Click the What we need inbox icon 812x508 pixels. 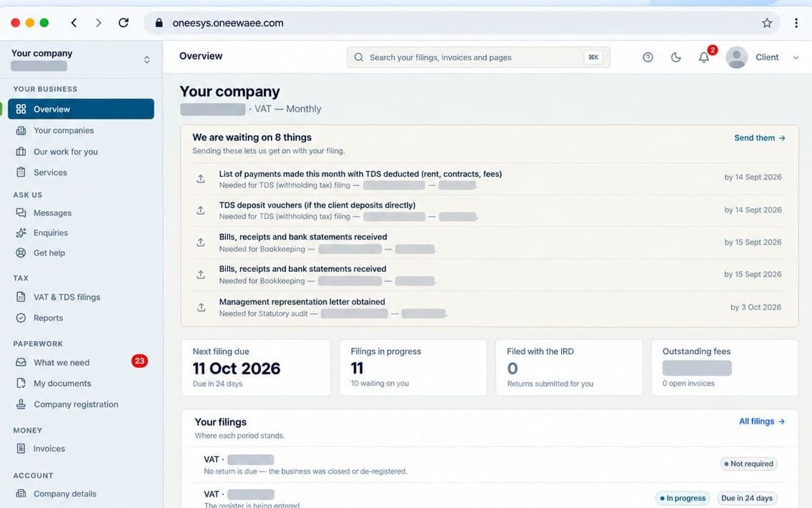[21, 362]
